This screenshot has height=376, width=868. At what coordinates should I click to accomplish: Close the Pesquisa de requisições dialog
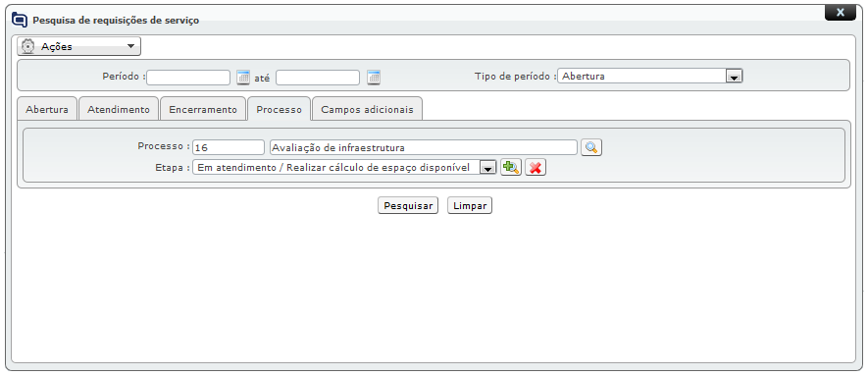pos(840,12)
